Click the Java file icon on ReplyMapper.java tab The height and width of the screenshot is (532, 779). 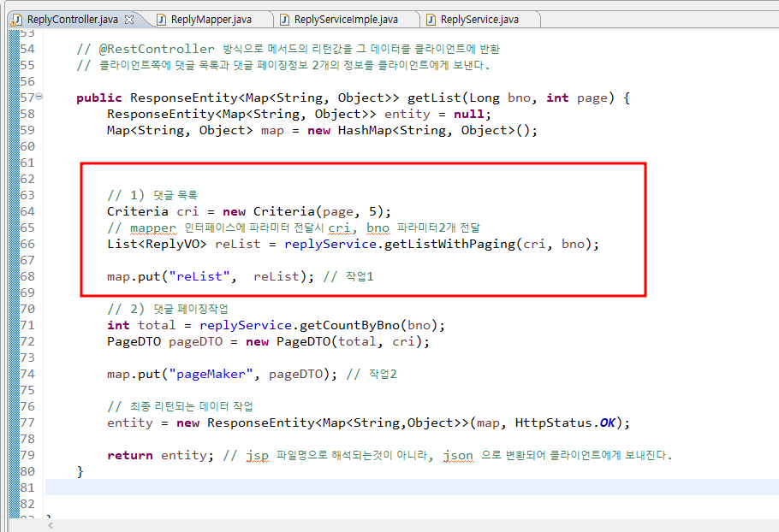click(x=162, y=20)
